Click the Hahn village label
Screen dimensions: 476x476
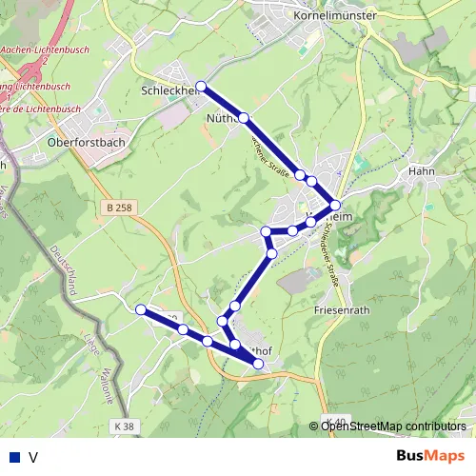coord(421,171)
